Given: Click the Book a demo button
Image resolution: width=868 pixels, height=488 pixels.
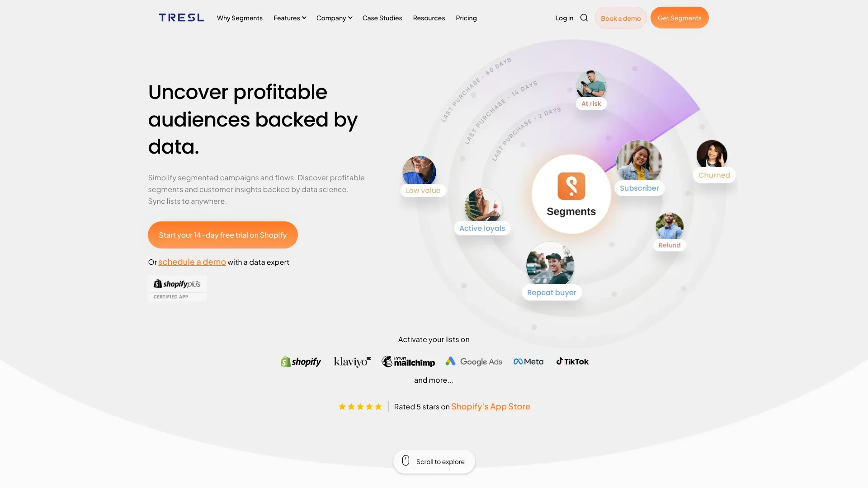Looking at the screenshot, I should coord(621,17).
